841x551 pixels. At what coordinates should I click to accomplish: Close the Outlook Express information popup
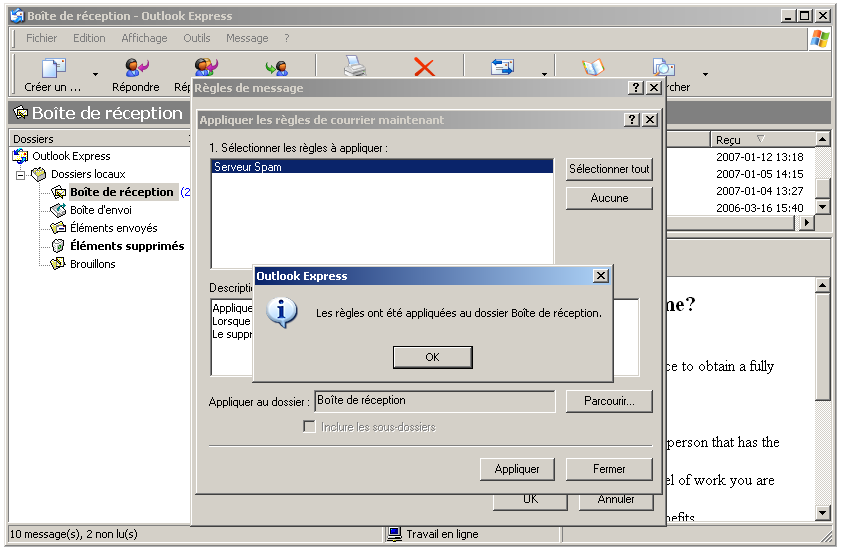tap(601, 276)
